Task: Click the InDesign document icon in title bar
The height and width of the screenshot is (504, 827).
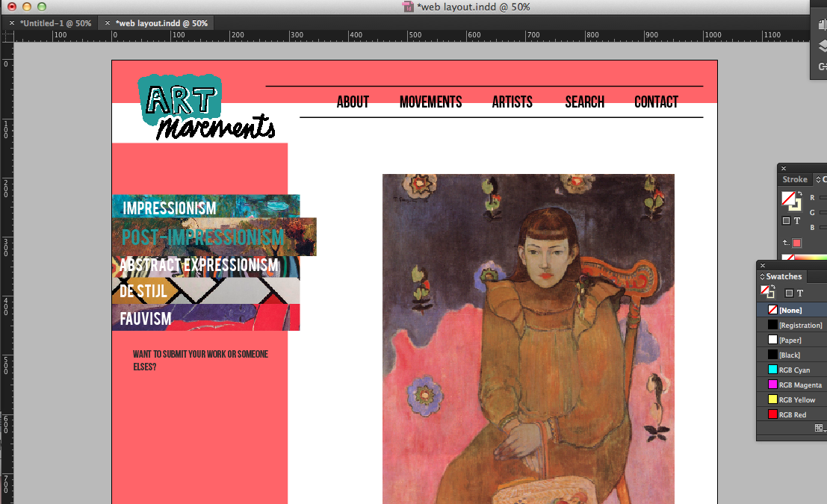Action: (408, 7)
